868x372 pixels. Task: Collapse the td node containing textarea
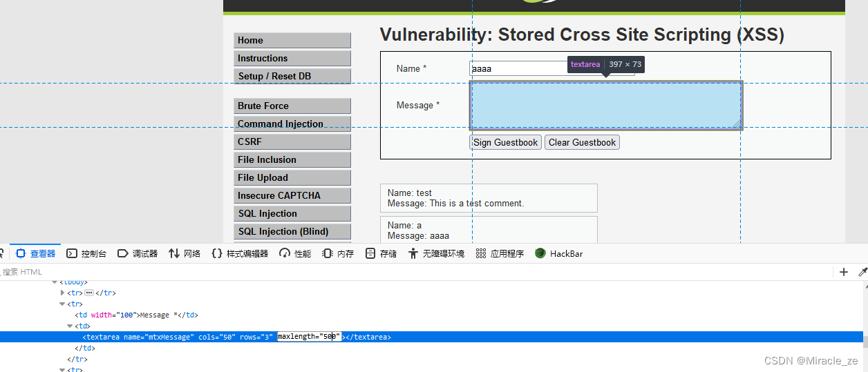(x=70, y=326)
